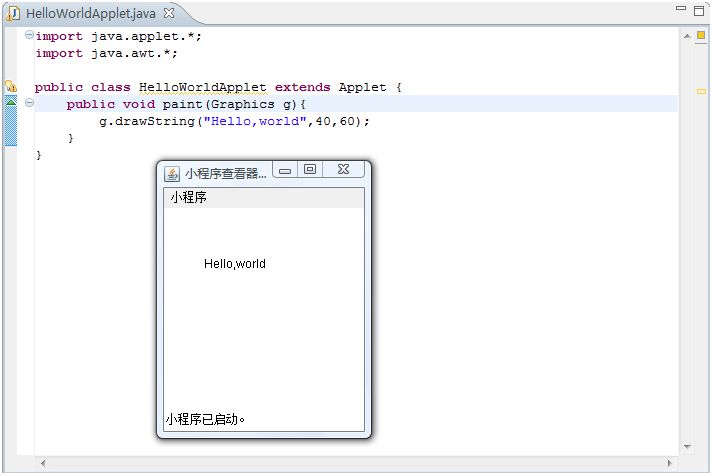Click the warning lightbulb marker on class line
Image resolution: width=712 pixels, height=475 pixels.
[x=11, y=85]
